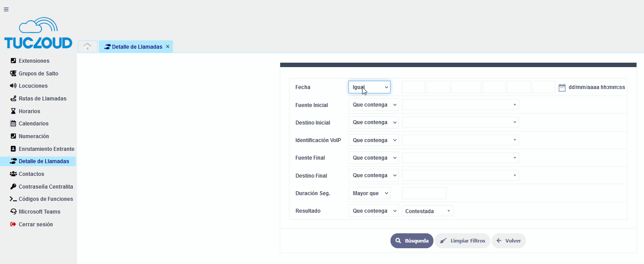
Task: Click the Cerrar sesión logout icon
Action: pyautogui.click(x=13, y=225)
